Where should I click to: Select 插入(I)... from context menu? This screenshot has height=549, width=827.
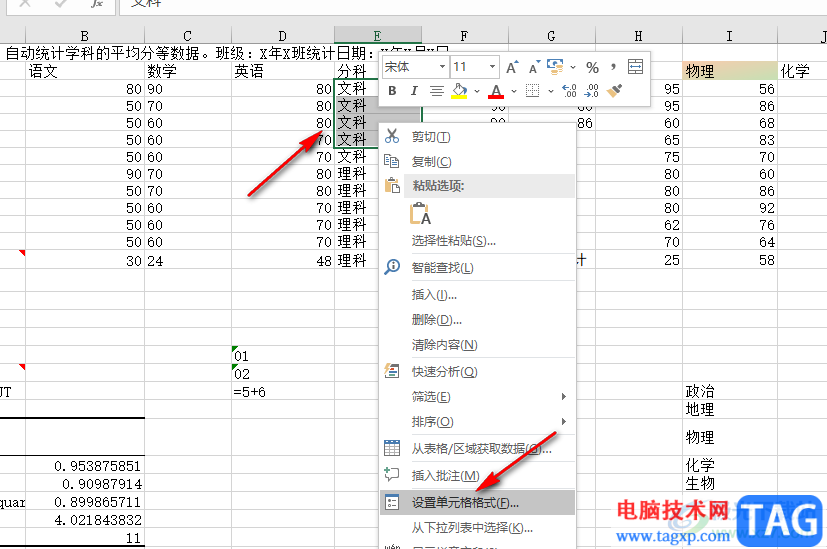click(477, 295)
